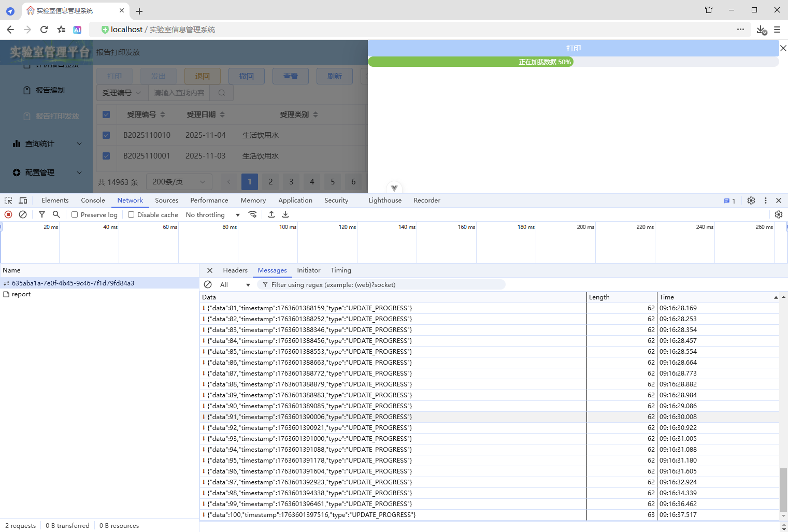The height and width of the screenshot is (532, 788).
Task: Click the 查看 button
Action: [291, 76]
